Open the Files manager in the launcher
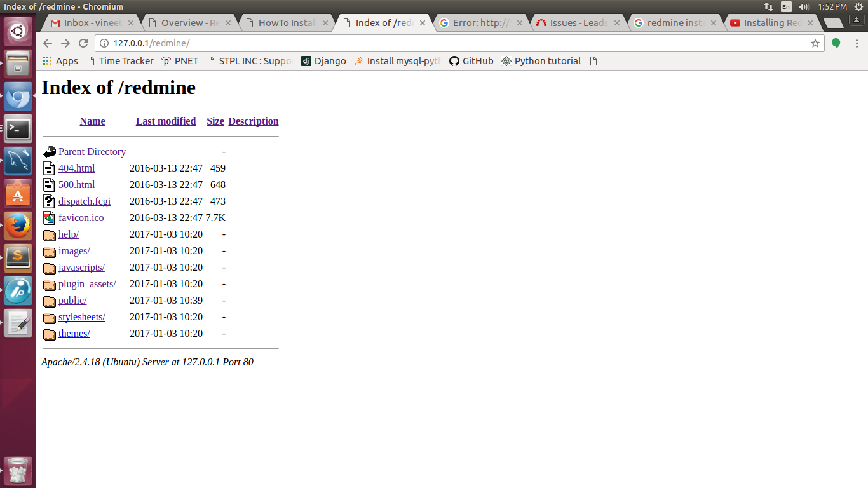 click(x=18, y=64)
